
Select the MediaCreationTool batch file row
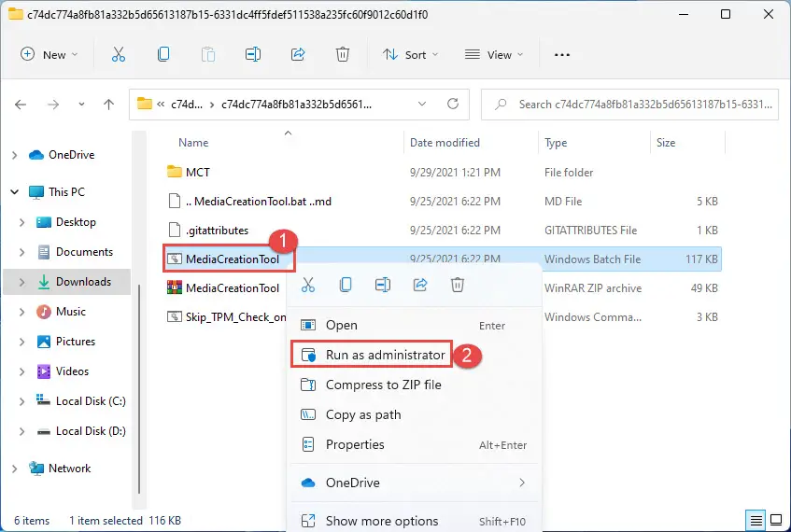[444, 259]
